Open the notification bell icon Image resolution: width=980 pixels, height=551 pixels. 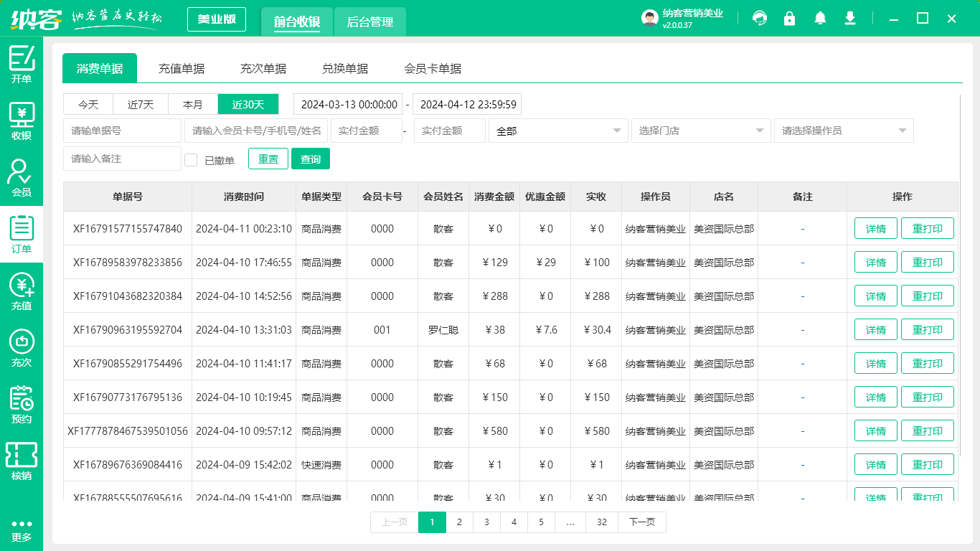click(x=819, y=18)
